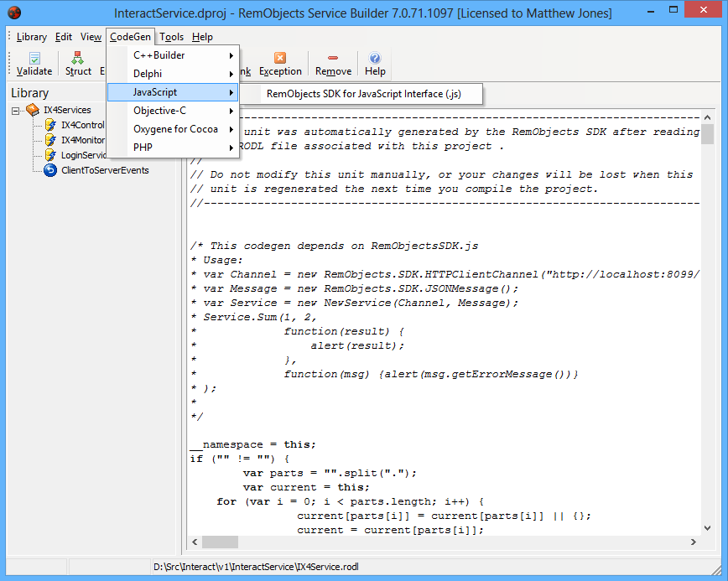Maximize the Service Builder window
The width and height of the screenshot is (728, 581).
tap(673, 10)
